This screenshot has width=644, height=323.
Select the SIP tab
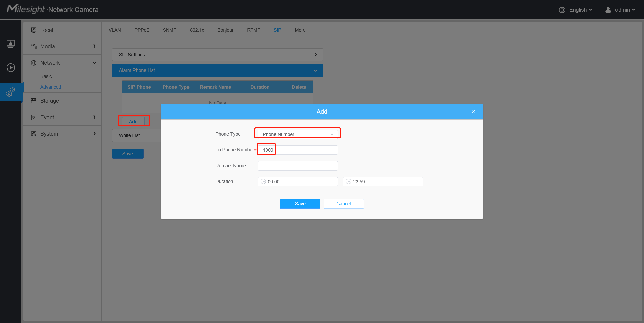point(277,30)
